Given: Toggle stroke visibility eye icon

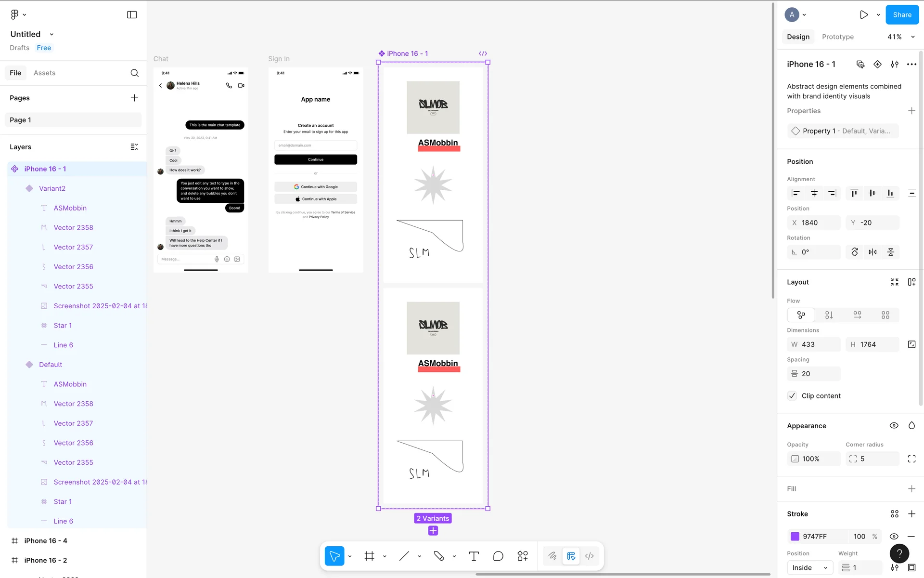Looking at the screenshot, I should 894,537.
